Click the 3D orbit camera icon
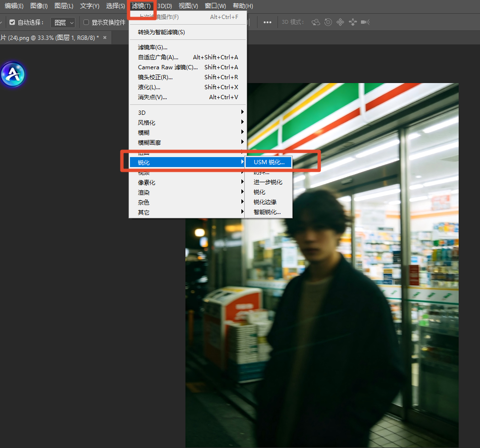This screenshot has height=448, width=480. click(315, 22)
